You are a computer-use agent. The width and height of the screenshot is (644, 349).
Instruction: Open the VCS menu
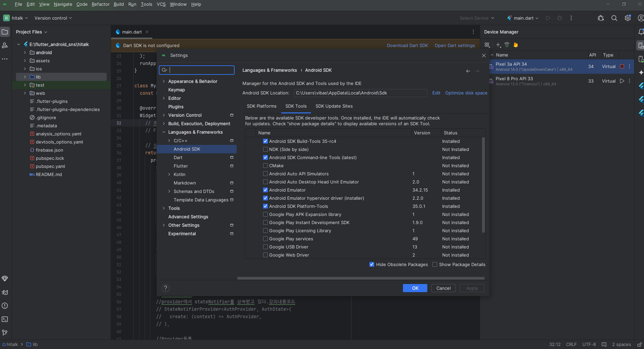coord(161,4)
